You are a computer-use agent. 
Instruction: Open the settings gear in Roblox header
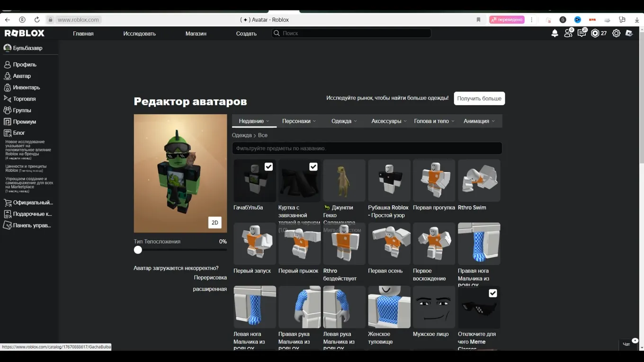pos(616,33)
